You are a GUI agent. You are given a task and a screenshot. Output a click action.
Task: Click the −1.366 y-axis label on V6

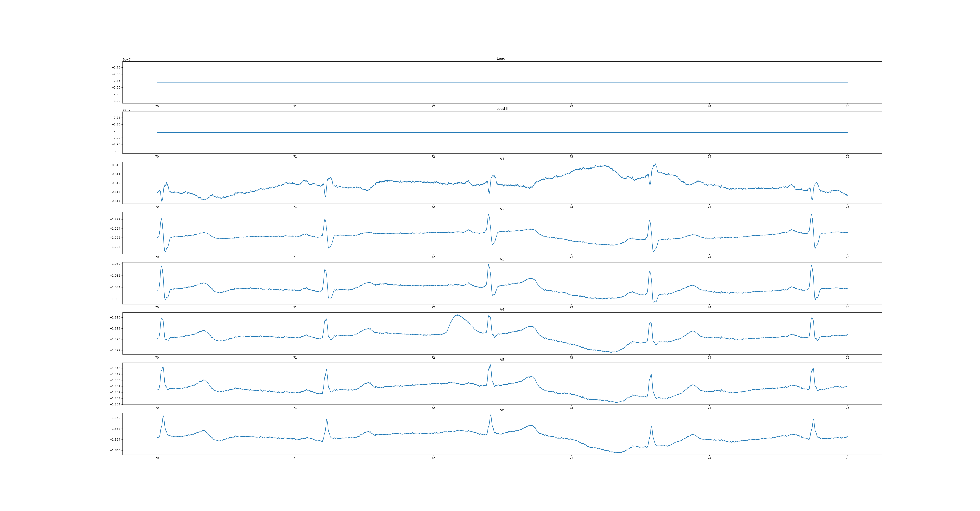coord(115,450)
